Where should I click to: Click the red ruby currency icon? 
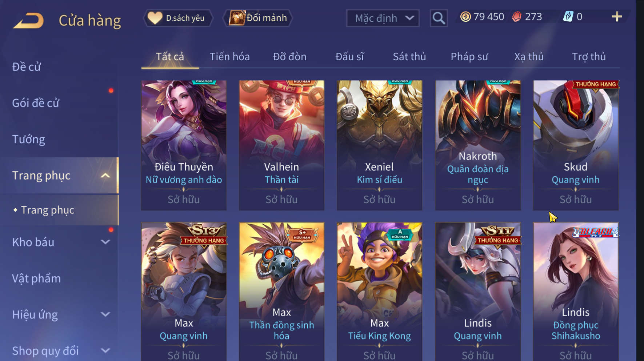516,17
